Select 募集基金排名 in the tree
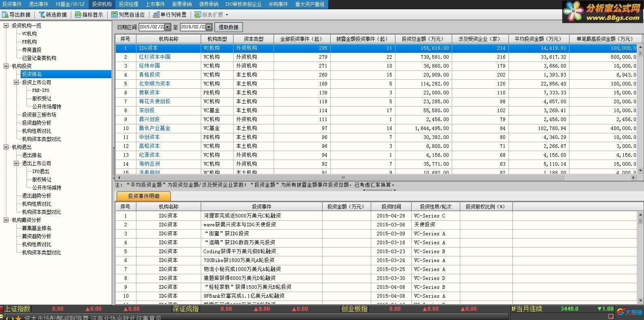This screenshot has height=320, width=644. tap(37, 228)
